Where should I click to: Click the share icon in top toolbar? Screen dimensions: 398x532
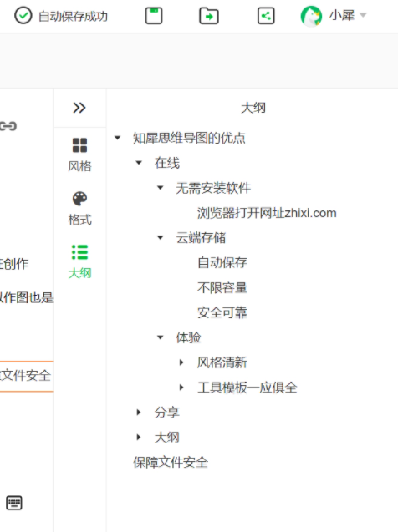266,16
